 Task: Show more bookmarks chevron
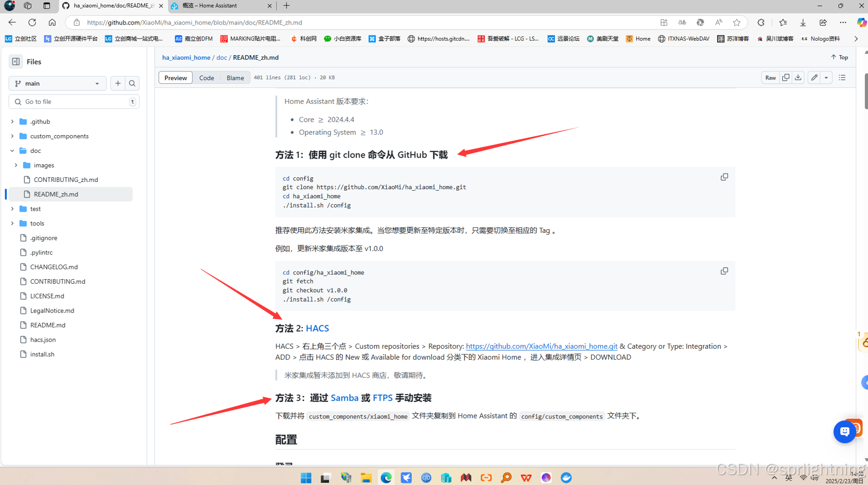856,38
